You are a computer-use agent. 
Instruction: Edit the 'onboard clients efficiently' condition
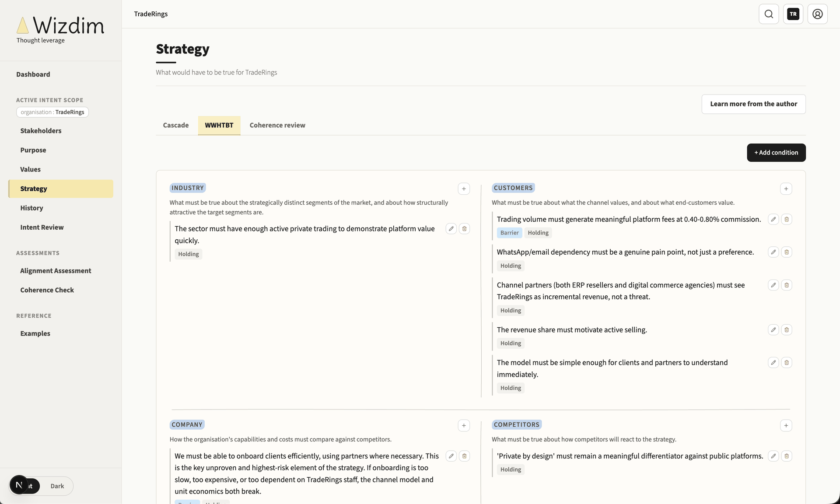click(451, 456)
